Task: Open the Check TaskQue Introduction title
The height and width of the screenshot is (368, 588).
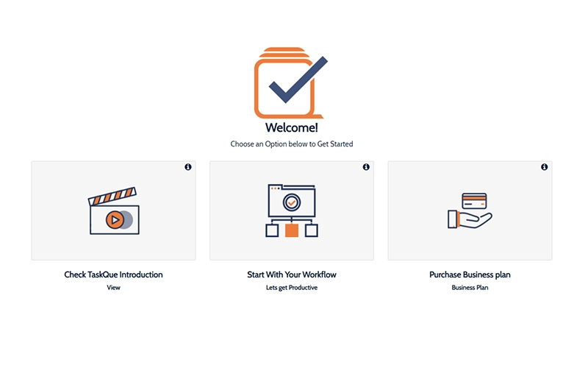Action: [x=113, y=275]
